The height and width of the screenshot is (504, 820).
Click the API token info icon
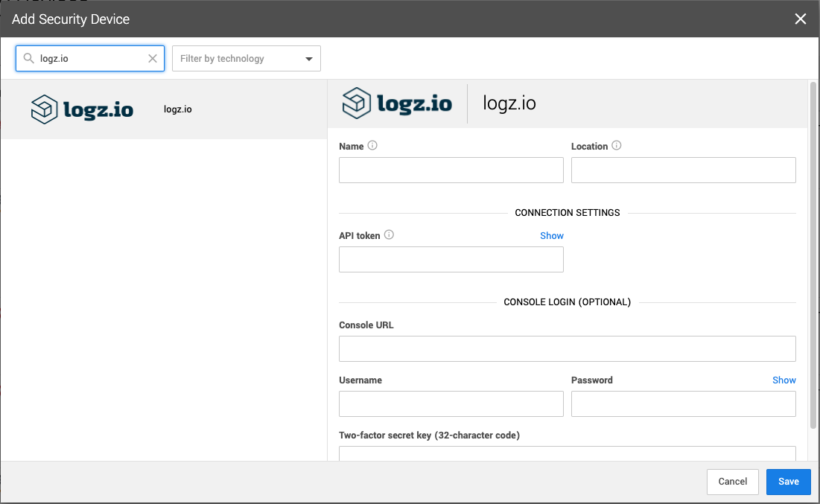pyautogui.click(x=389, y=235)
